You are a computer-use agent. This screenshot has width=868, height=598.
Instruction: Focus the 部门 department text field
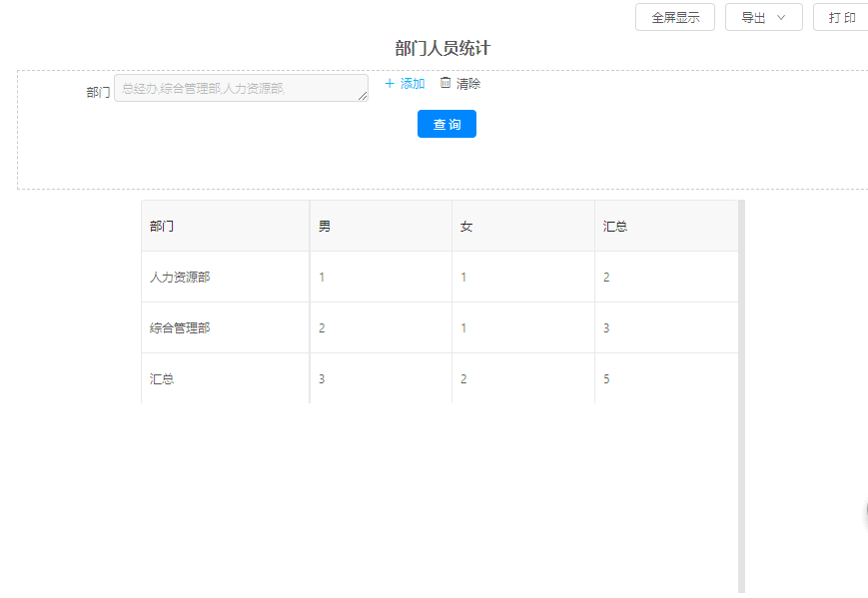tap(240, 88)
